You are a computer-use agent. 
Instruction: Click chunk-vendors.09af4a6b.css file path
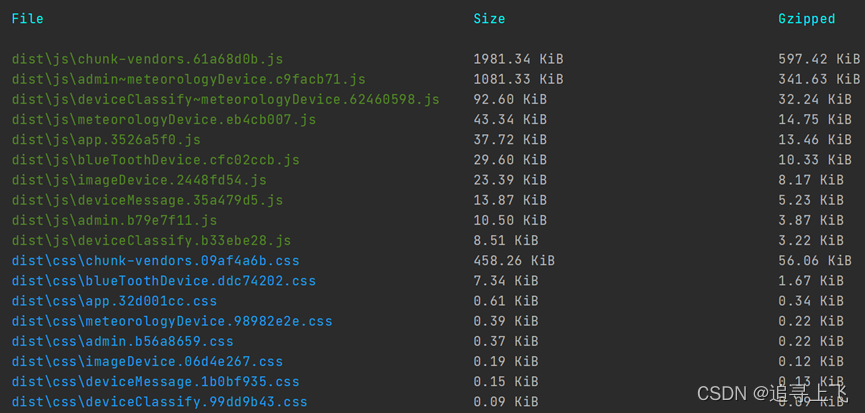click(x=156, y=261)
